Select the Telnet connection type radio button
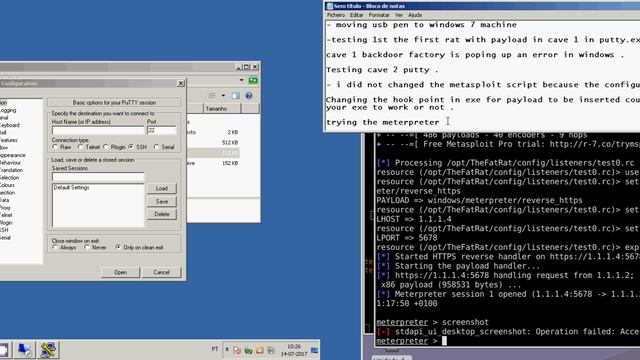The image size is (640, 360). click(80, 147)
